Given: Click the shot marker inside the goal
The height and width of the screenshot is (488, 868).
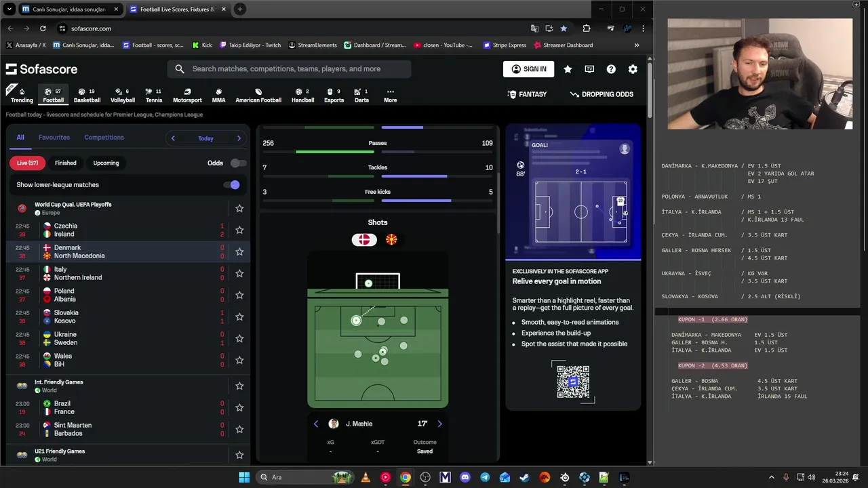Looking at the screenshot, I should [368, 283].
